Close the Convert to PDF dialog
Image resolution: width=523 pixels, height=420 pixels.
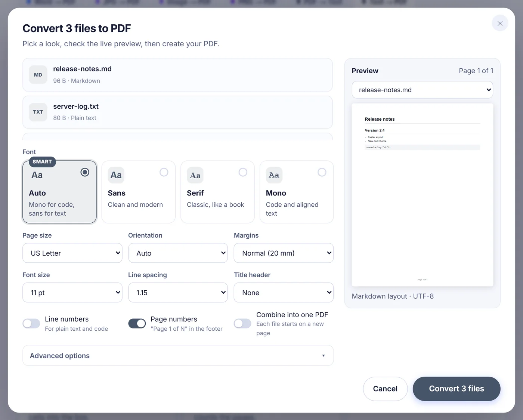click(x=500, y=23)
